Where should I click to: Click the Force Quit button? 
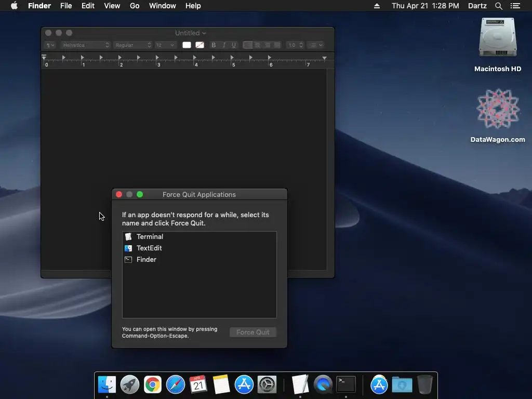pos(253,332)
